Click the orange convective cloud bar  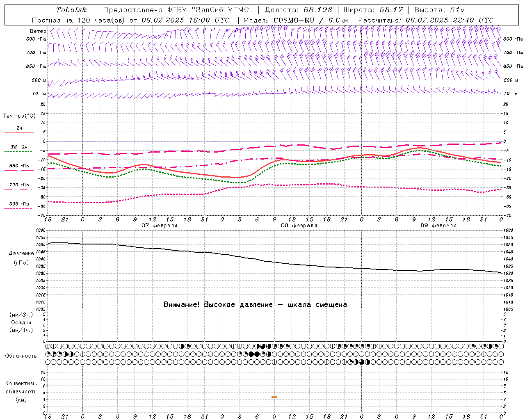[x=274, y=397]
